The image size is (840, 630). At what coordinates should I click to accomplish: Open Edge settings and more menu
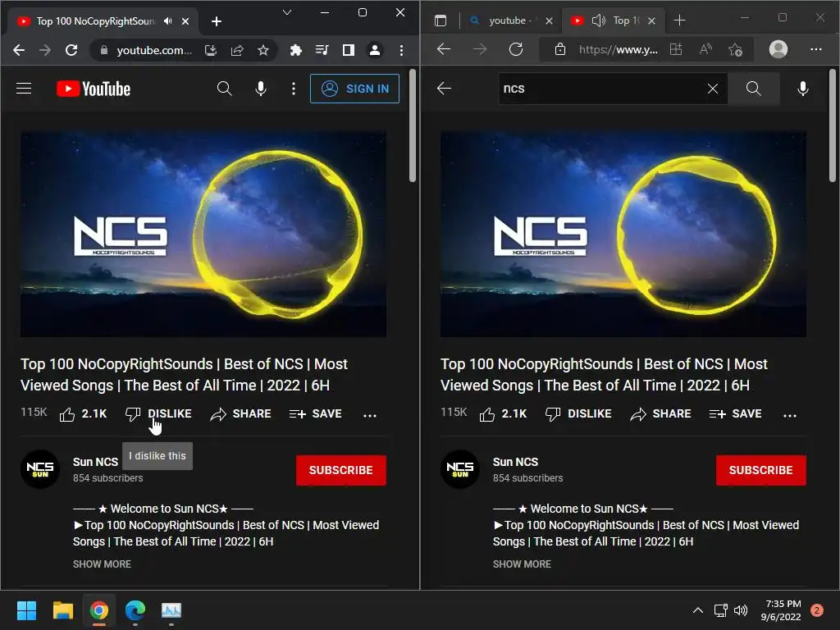[x=816, y=49]
